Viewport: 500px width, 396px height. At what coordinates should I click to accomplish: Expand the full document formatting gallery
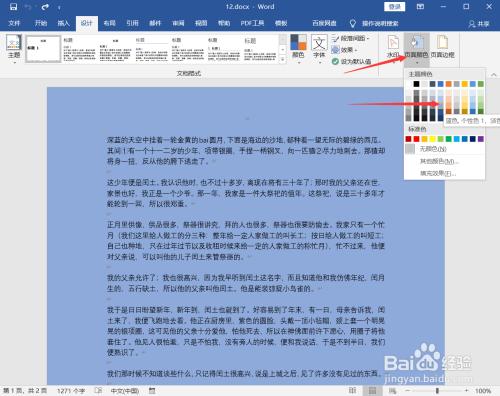tap(283, 59)
